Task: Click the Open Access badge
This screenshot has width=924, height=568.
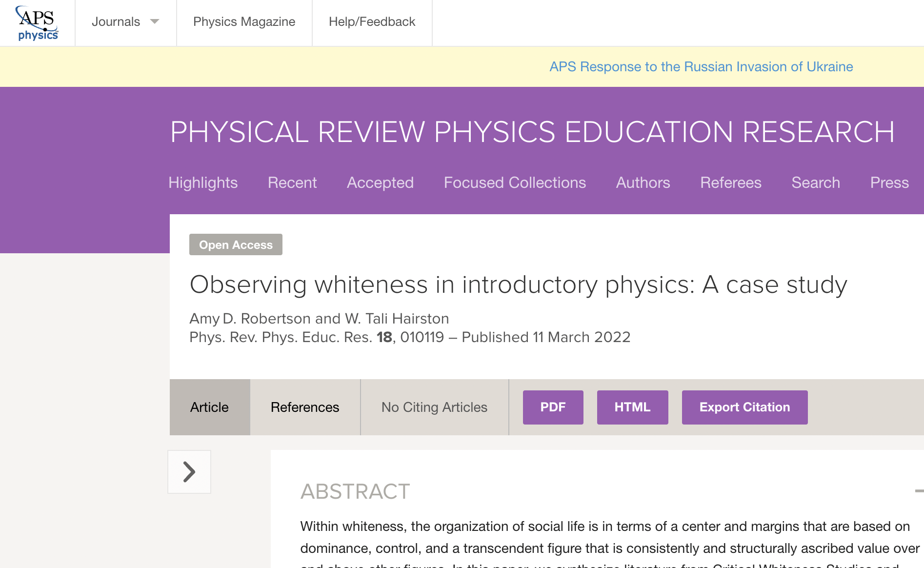Action: [236, 244]
